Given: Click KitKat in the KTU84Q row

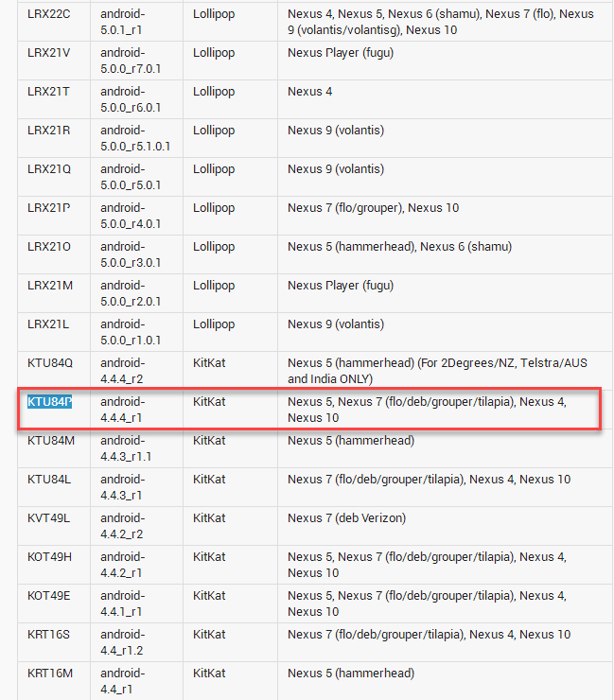Looking at the screenshot, I should (x=209, y=364).
